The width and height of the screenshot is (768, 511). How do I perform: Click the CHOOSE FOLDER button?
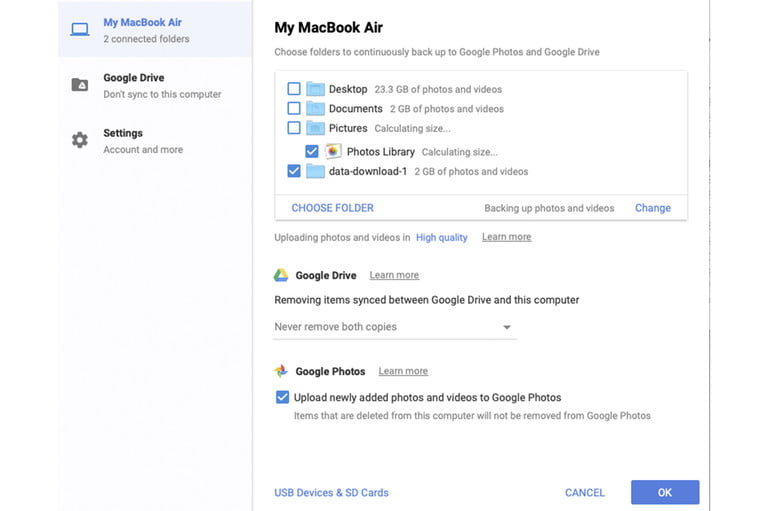pos(332,208)
